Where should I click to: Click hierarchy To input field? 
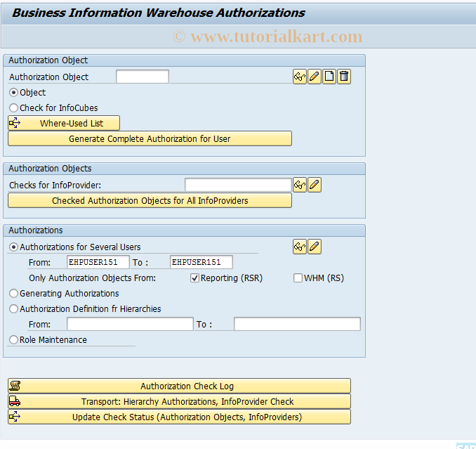(x=297, y=324)
